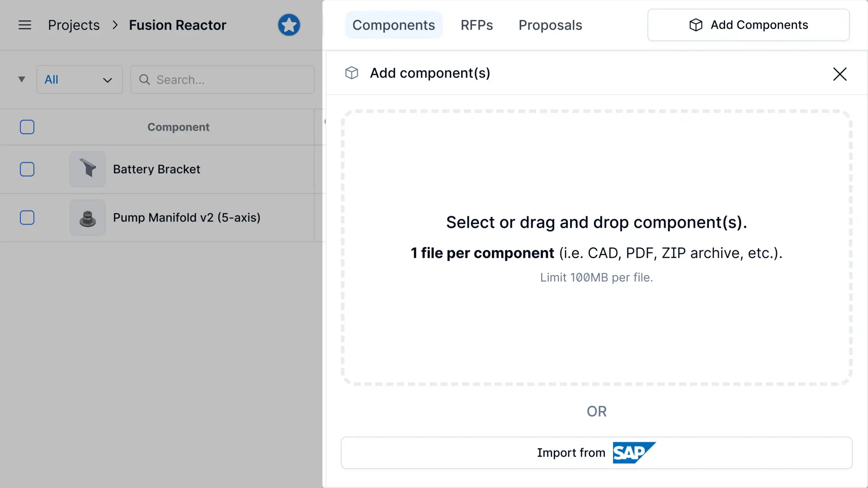This screenshot has width=868, height=488.
Task: Toggle the select-all components checkbox
Action: pos(27,127)
